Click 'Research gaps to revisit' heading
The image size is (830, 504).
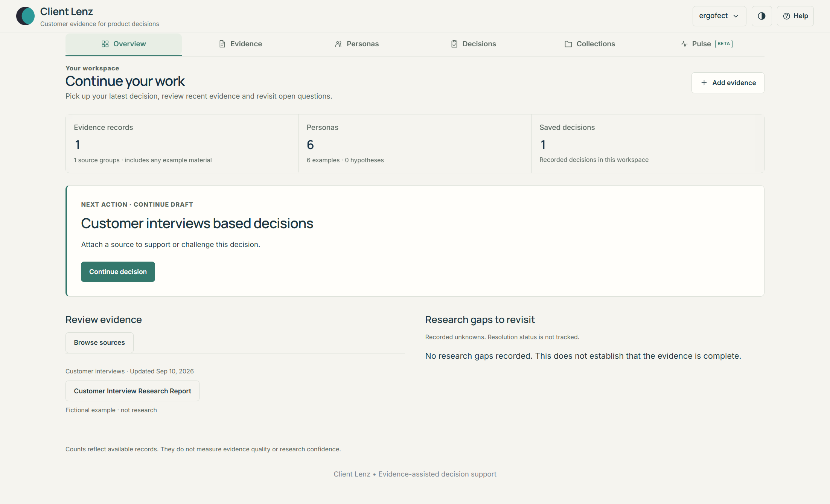click(480, 320)
